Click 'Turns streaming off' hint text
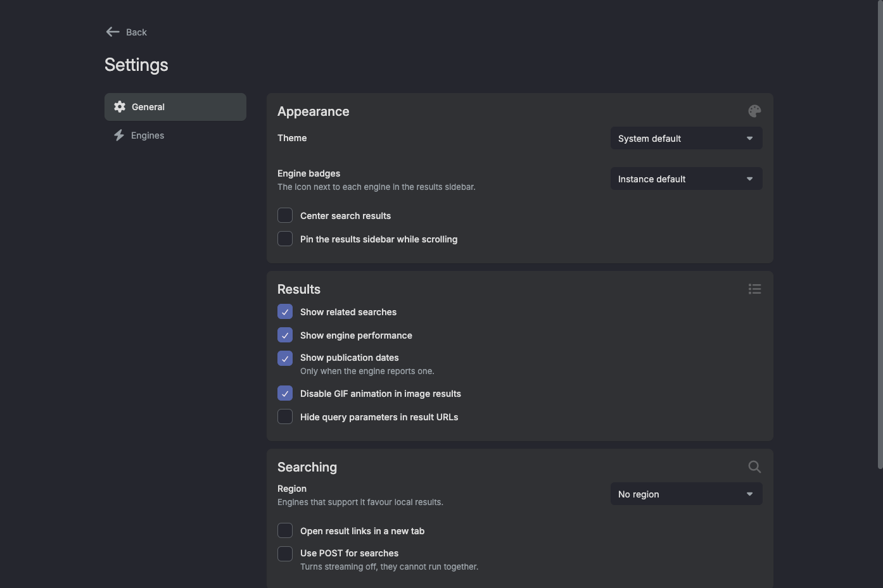 coord(389,567)
